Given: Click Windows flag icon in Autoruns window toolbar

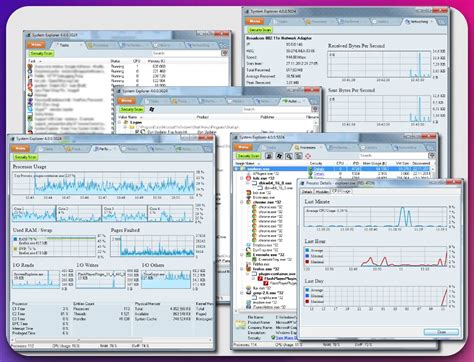Looking at the screenshot, I should [152, 109].
